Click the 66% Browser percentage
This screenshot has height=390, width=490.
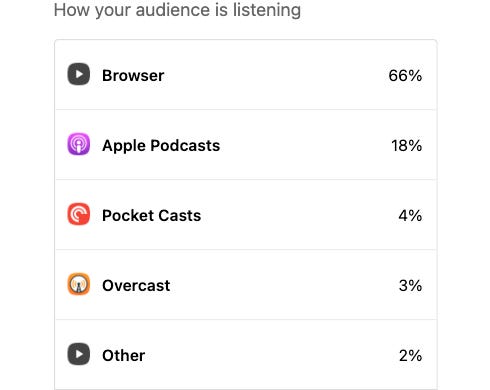[x=405, y=76]
